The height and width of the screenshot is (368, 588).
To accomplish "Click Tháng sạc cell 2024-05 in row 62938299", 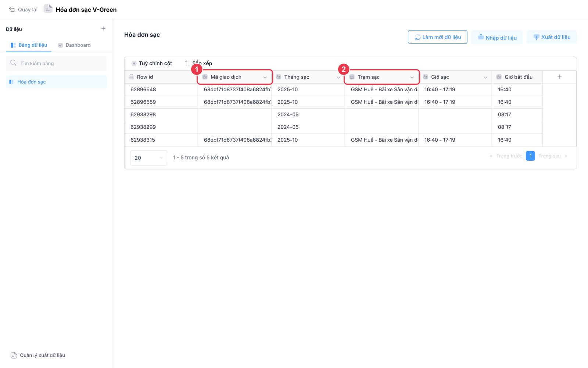I will (x=308, y=127).
